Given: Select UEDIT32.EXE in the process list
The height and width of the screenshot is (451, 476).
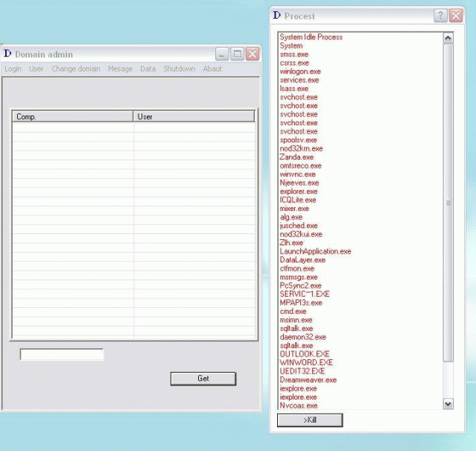Looking at the screenshot, I should coord(302,371).
